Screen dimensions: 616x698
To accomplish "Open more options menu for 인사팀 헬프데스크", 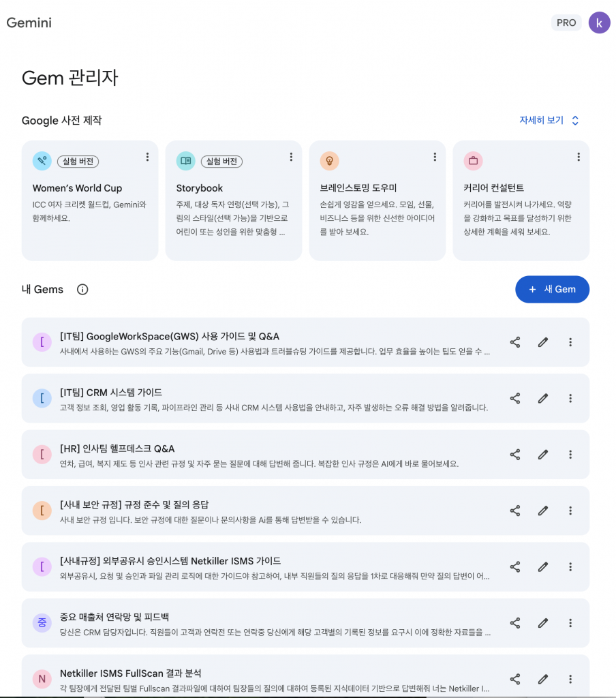I will tap(570, 454).
